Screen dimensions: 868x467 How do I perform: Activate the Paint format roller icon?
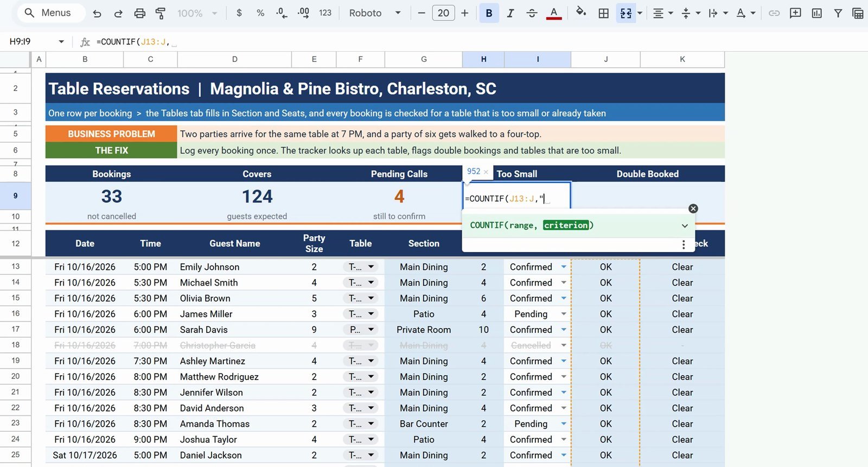(x=161, y=13)
